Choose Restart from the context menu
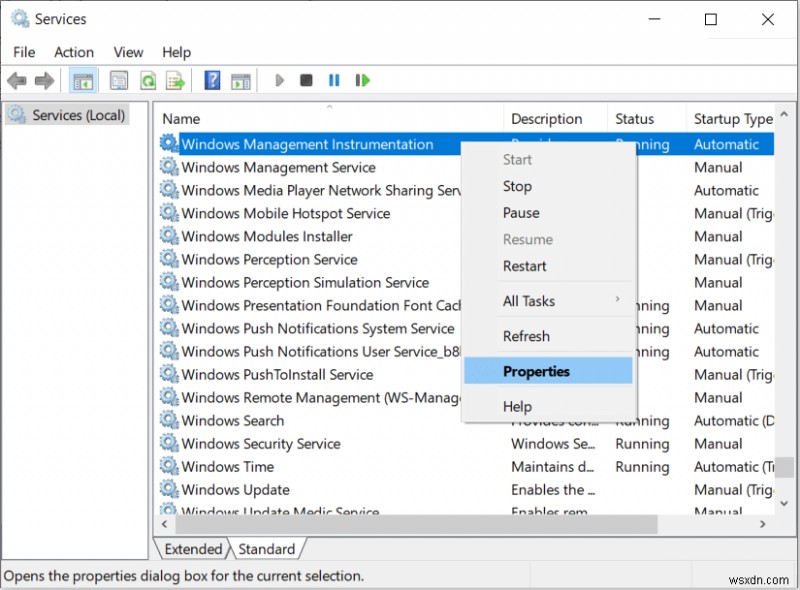Screen dimensions: 800x590 tap(525, 266)
